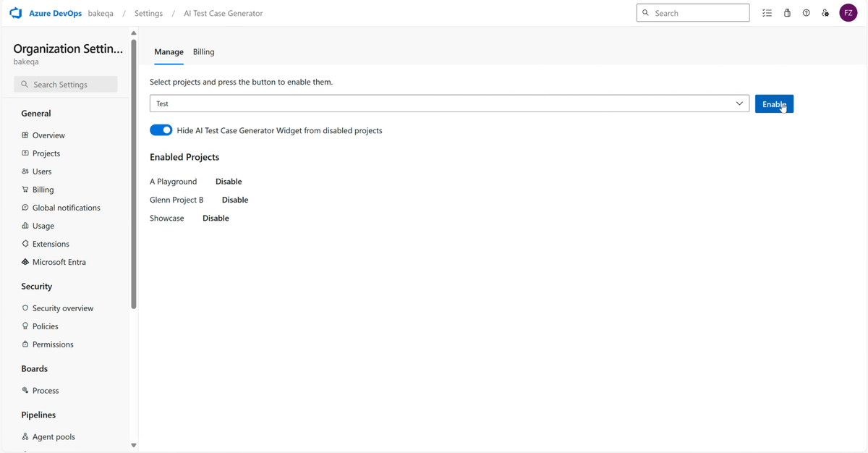Click the Policies lightbulb icon

[x=25, y=326]
